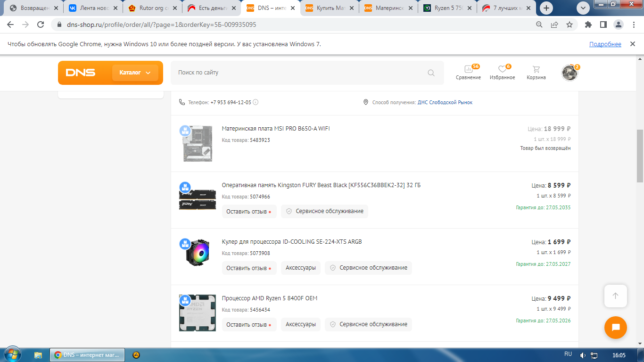
Task: Reload the current page
Action: (x=41, y=25)
